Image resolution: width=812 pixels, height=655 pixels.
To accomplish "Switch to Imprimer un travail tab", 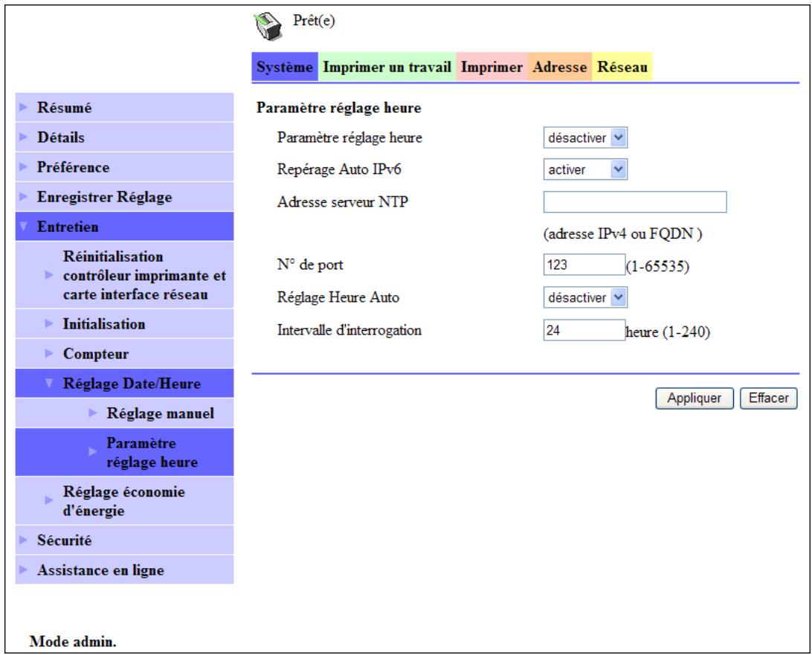I will [387, 67].
